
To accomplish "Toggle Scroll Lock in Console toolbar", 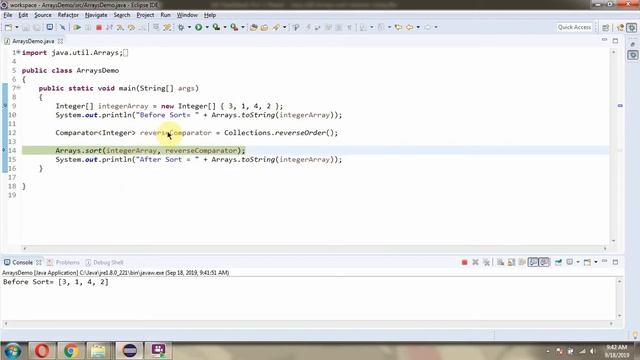I will click(511, 262).
